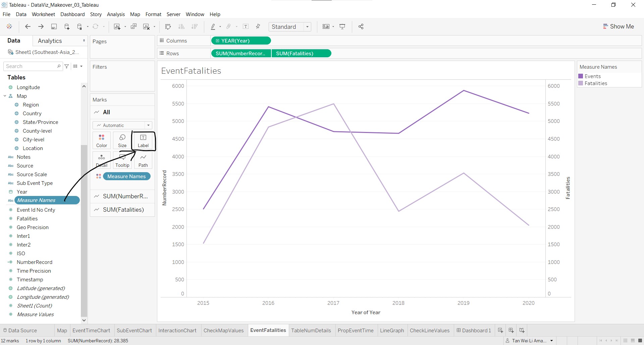
Task: Click the Undo back arrow in toolbar
Action: pyautogui.click(x=28, y=27)
